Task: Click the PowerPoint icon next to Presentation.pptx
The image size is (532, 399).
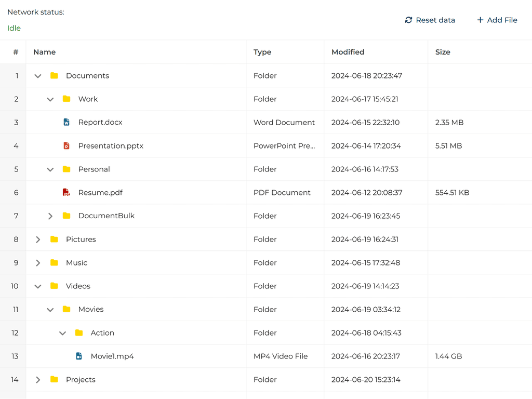Action: pos(66,145)
